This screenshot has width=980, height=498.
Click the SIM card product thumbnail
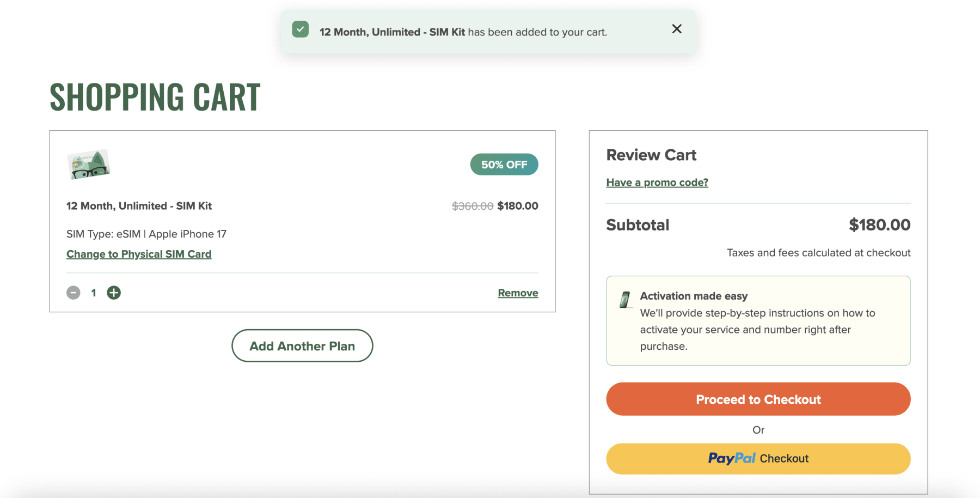88,165
